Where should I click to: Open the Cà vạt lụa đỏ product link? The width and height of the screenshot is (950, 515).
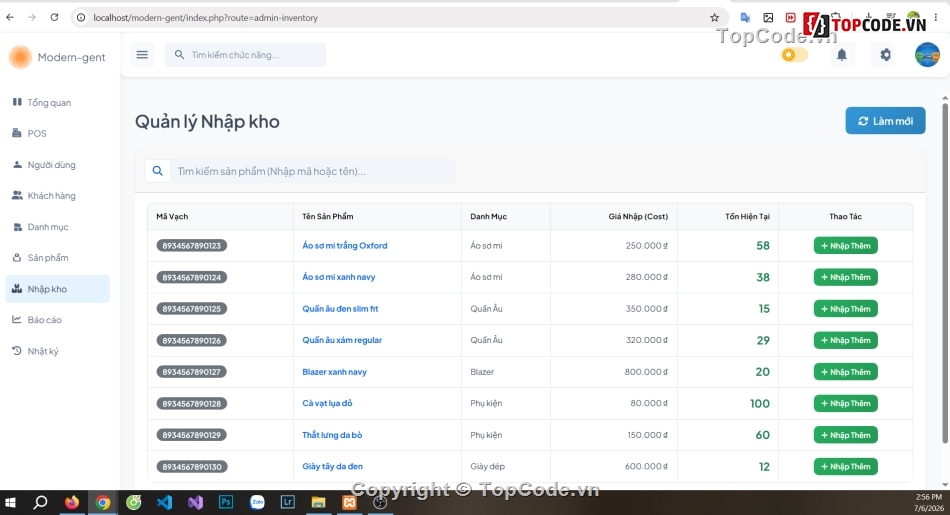coord(327,404)
